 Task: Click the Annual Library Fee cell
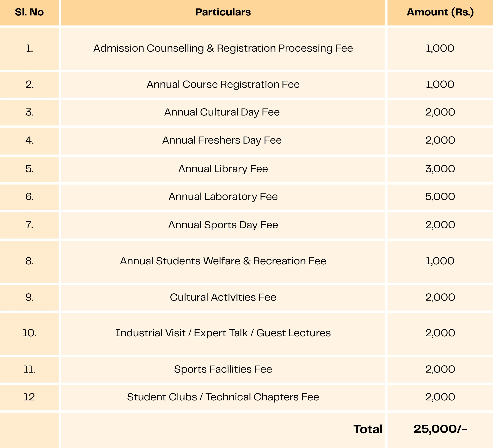point(223,169)
